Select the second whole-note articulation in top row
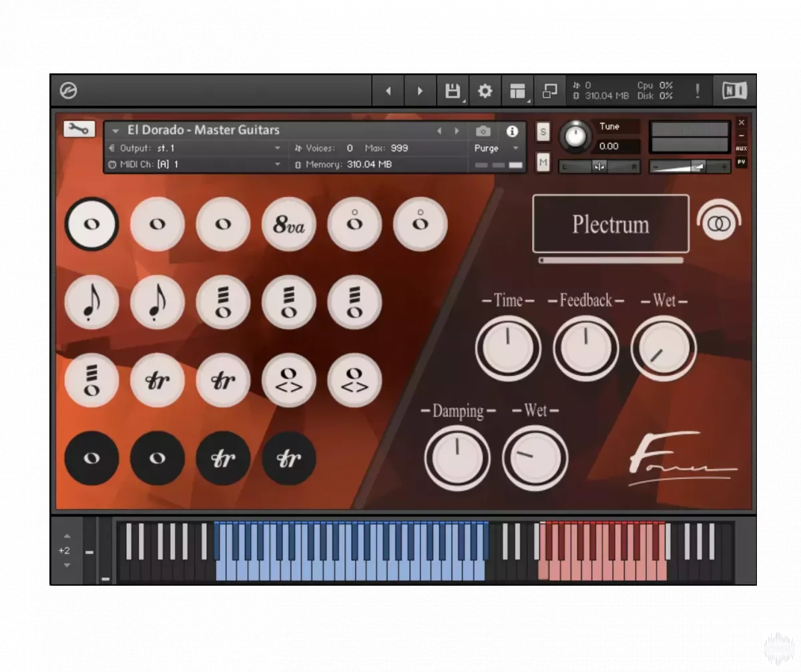The image size is (801, 672). (x=157, y=224)
